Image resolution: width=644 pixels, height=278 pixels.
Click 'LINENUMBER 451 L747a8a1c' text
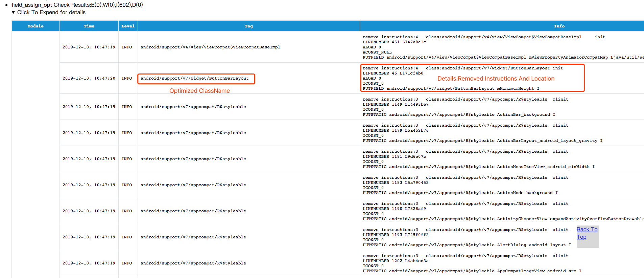coord(394,42)
